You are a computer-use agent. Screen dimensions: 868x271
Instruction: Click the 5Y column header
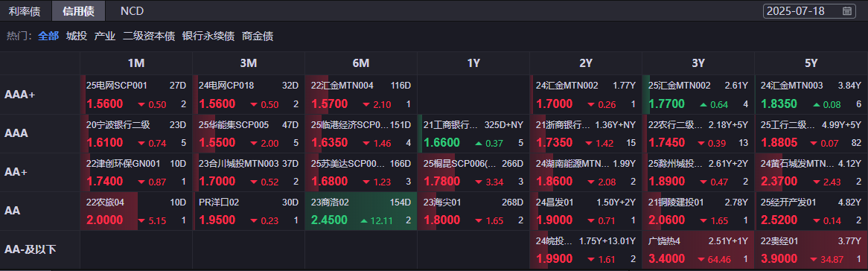[811, 63]
